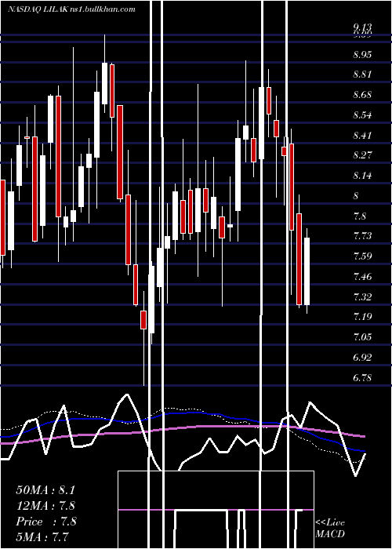Click the 7.05 price axis label
The height and width of the screenshot is (549, 392).
pyautogui.click(x=362, y=337)
